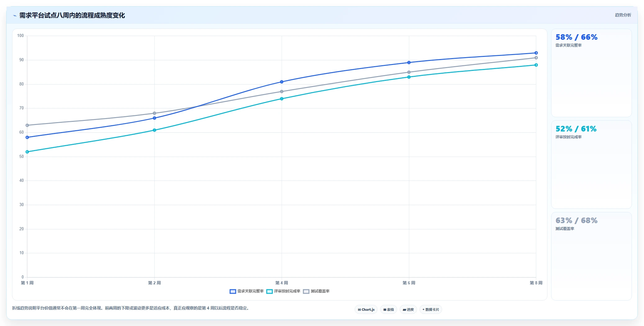This screenshot has height=326, width=644.
Task: Select the blue 需求关联完整率 point at 第 4 周
Action: coord(282,82)
